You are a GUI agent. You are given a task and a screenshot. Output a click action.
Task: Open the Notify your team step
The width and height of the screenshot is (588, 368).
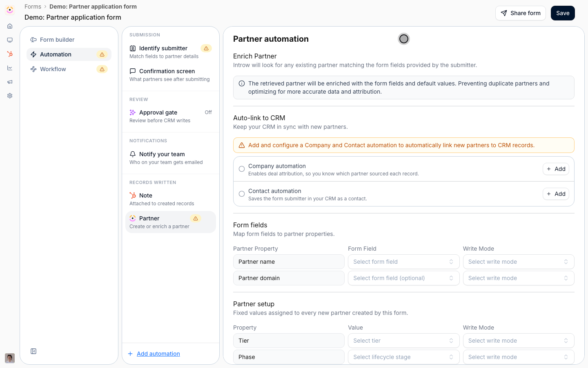[x=171, y=158]
